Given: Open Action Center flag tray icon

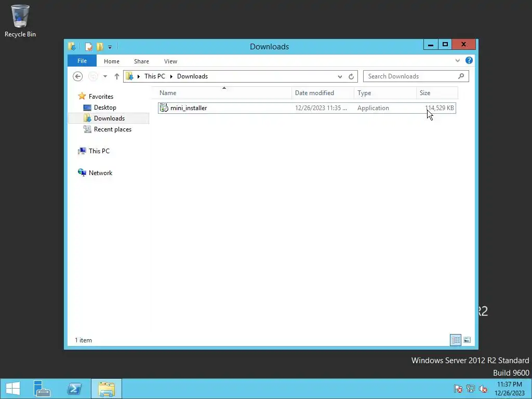Looking at the screenshot, I should click(x=458, y=389).
